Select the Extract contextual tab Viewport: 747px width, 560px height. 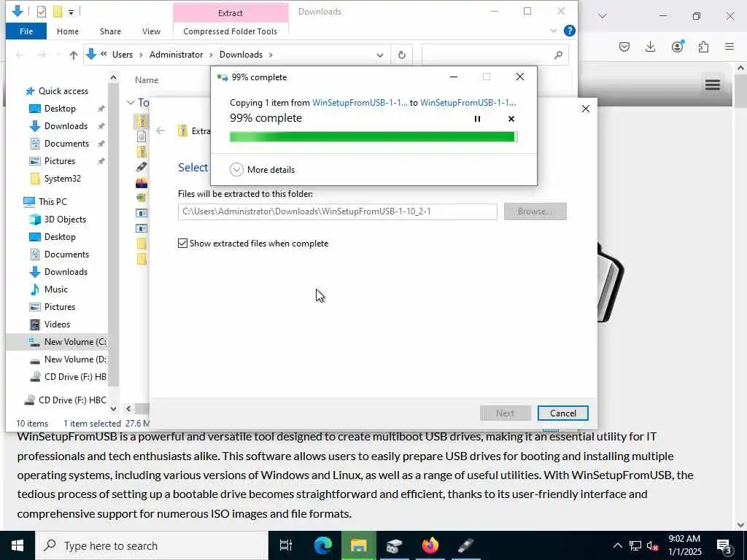pos(231,13)
